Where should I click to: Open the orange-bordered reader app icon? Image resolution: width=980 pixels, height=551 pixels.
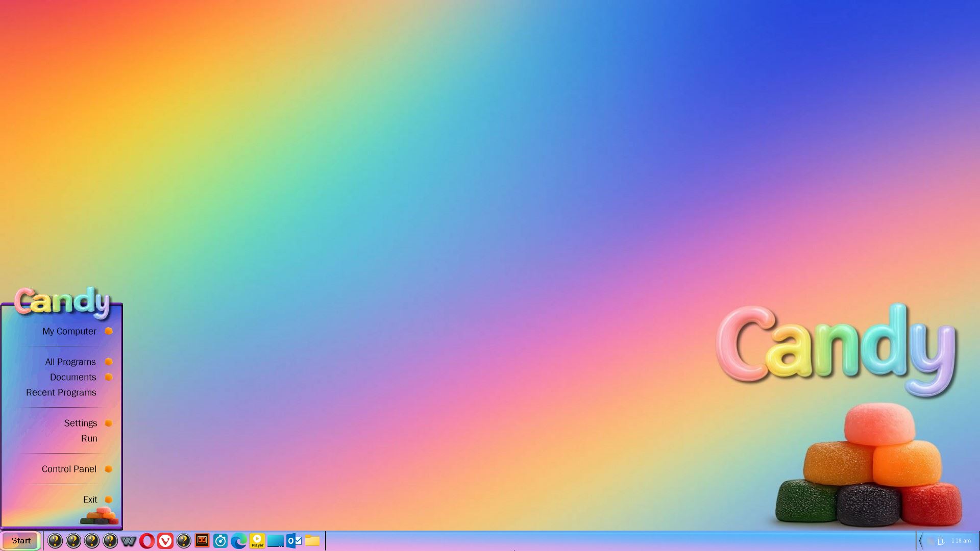click(x=202, y=540)
